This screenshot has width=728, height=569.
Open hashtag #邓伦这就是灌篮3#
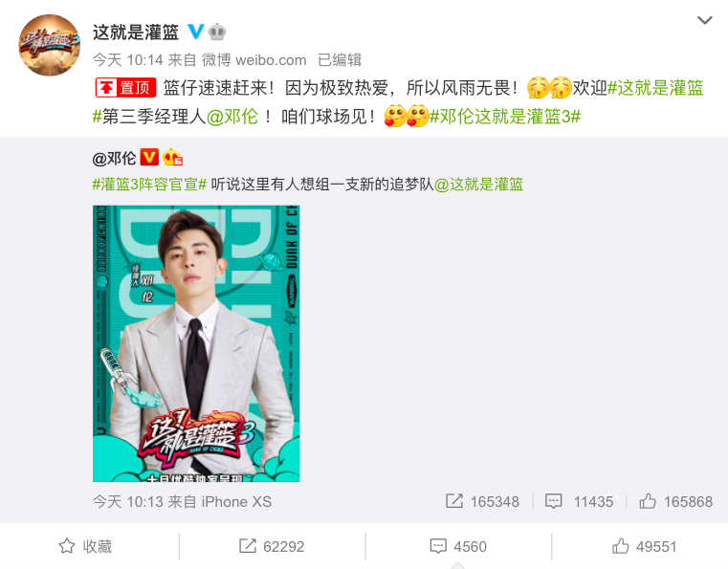coord(505,117)
